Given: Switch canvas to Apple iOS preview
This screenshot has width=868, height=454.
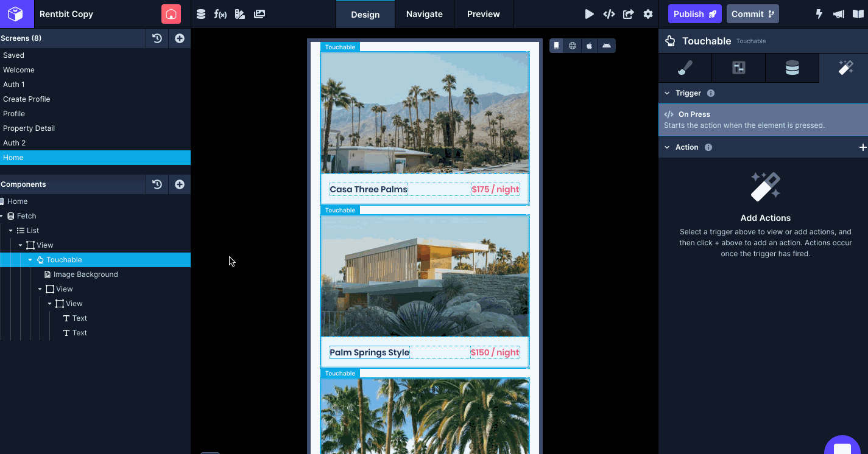Looking at the screenshot, I should (589, 46).
